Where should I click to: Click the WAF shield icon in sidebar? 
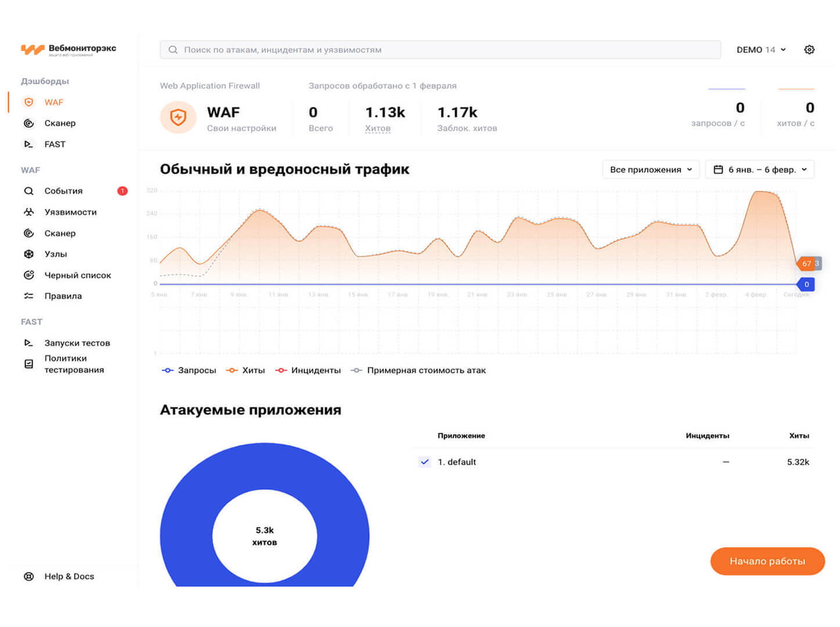[x=28, y=102]
